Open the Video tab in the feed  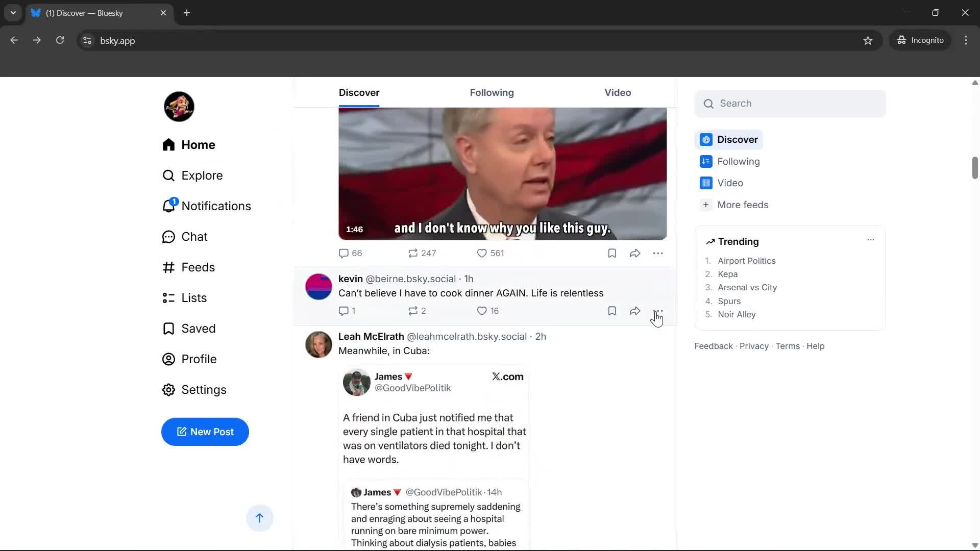click(x=618, y=92)
